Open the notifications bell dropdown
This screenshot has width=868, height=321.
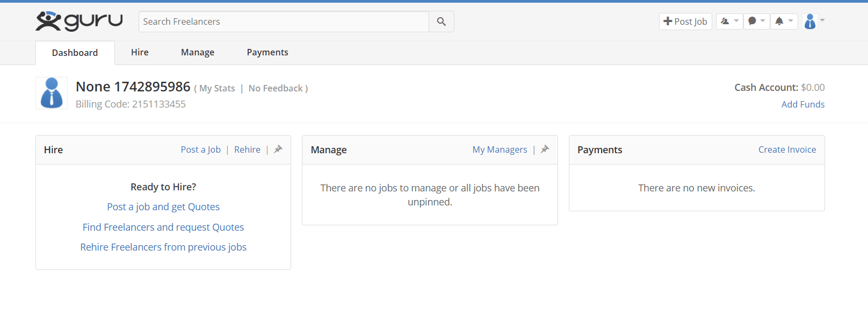784,21
